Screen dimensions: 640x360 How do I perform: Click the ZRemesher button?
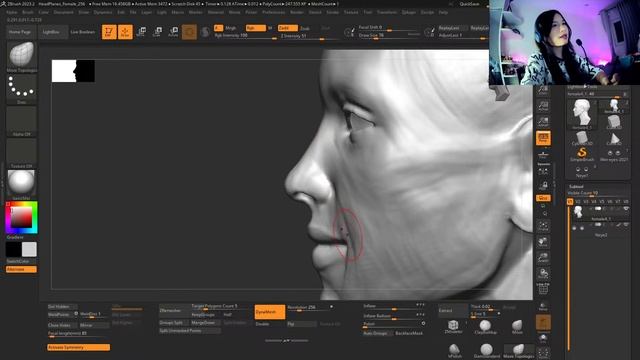(174, 311)
